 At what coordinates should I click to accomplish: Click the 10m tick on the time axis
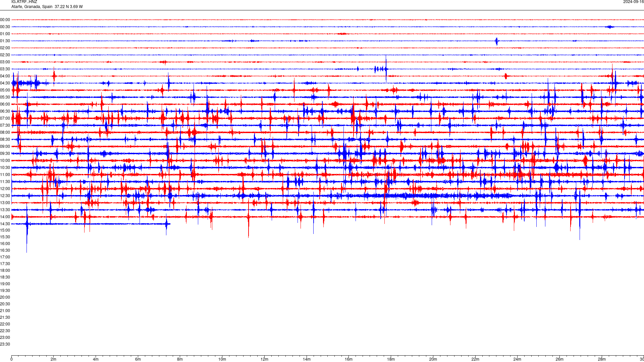coord(222,359)
